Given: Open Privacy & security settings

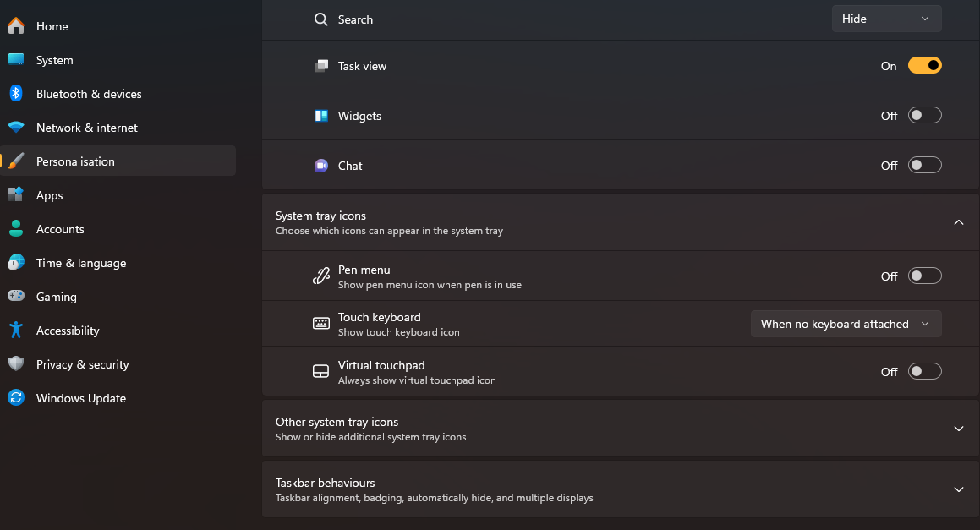Looking at the screenshot, I should pyautogui.click(x=118, y=363).
